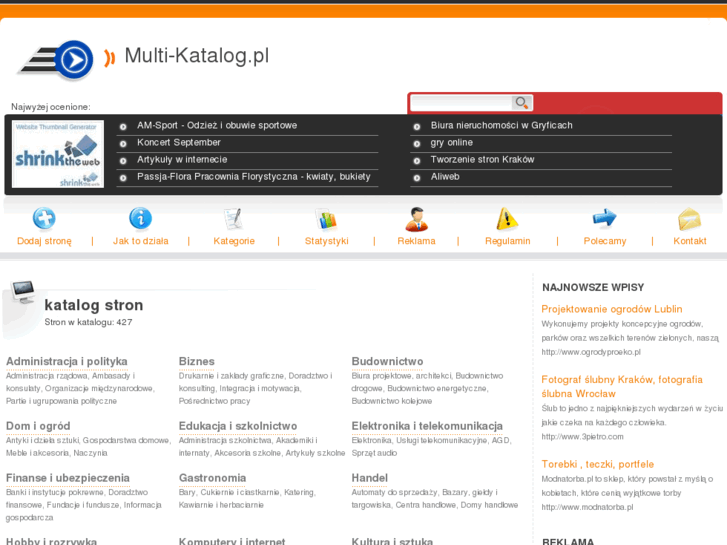Viewport: 727px width, 545px height.
Task: Open Polecamy menu item
Action: (605, 241)
